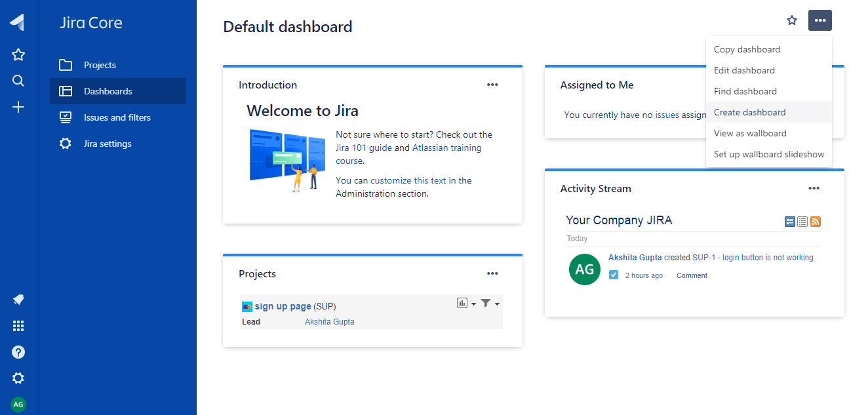868x415 pixels.
Task: Switch Activity Stream to list view
Action: point(802,222)
